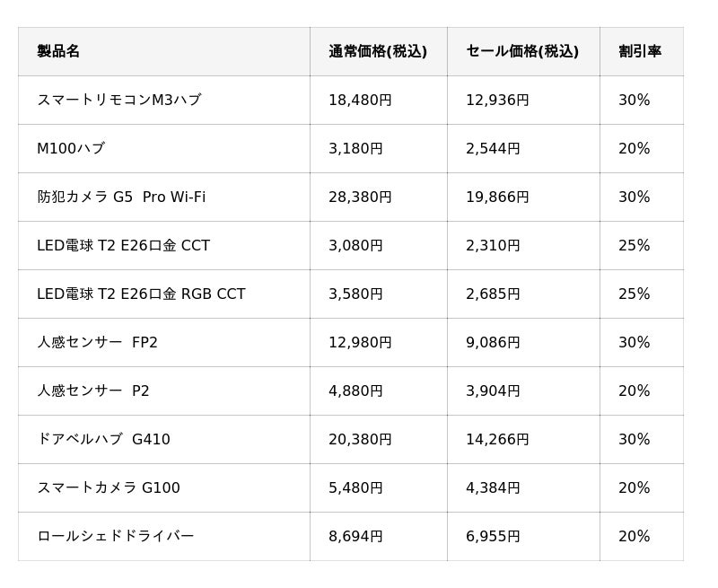718x588 pixels.
Task: Click the 割引率 column header
Action: tap(639, 51)
